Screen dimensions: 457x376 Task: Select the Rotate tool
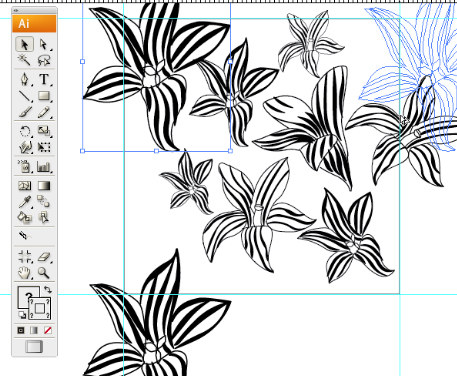tap(24, 131)
